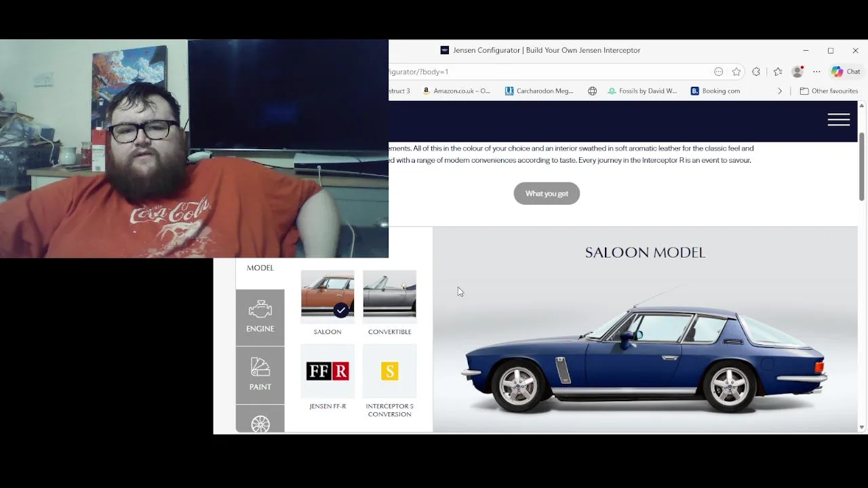Click the Jensen Configurator tab title
Viewport: 868px width, 488px height.
click(547, 50)
